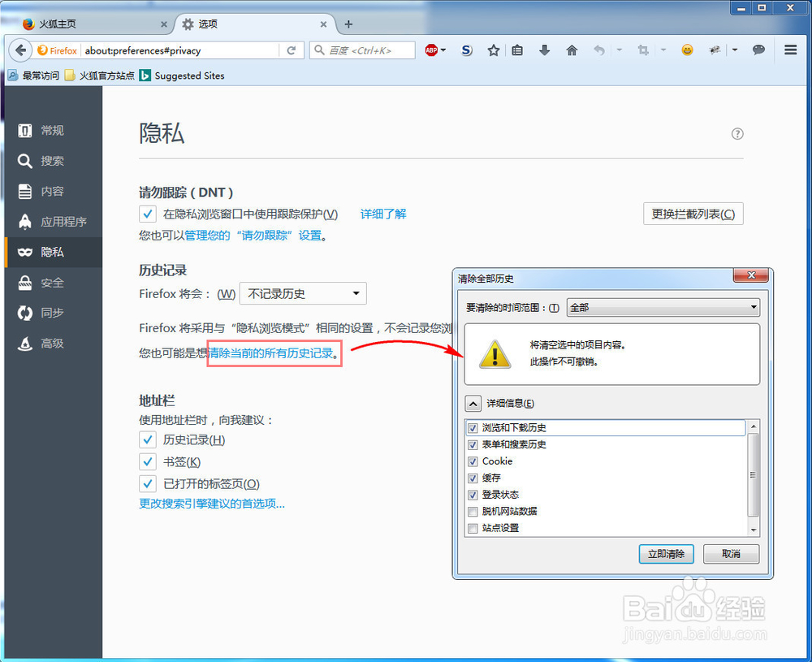The height and width of the screenshot is (662, 812).
Task: Open the Suggested Sites bookmark
Action: pos(182,76)
